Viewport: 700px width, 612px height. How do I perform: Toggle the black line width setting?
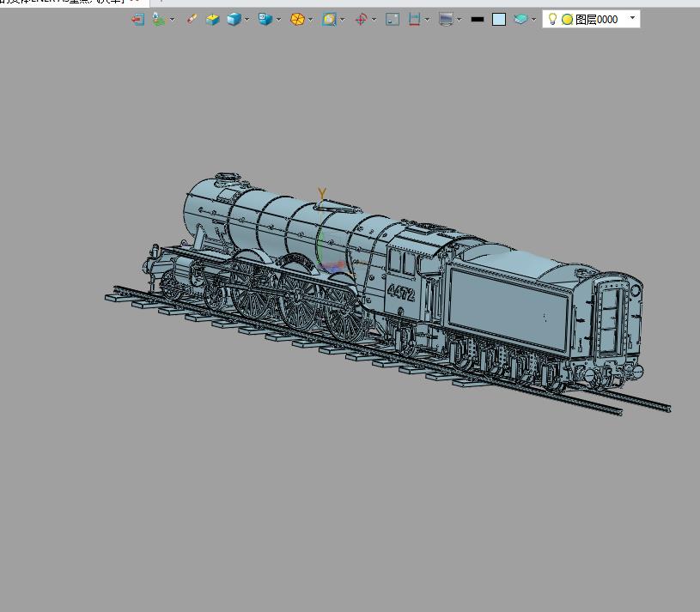(478, 18)
